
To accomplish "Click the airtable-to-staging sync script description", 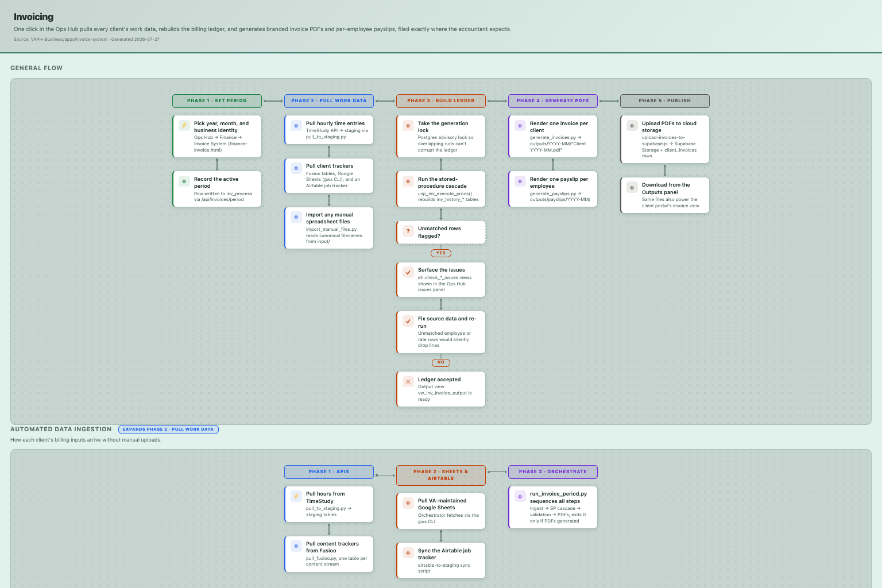I will click(444, 568).
